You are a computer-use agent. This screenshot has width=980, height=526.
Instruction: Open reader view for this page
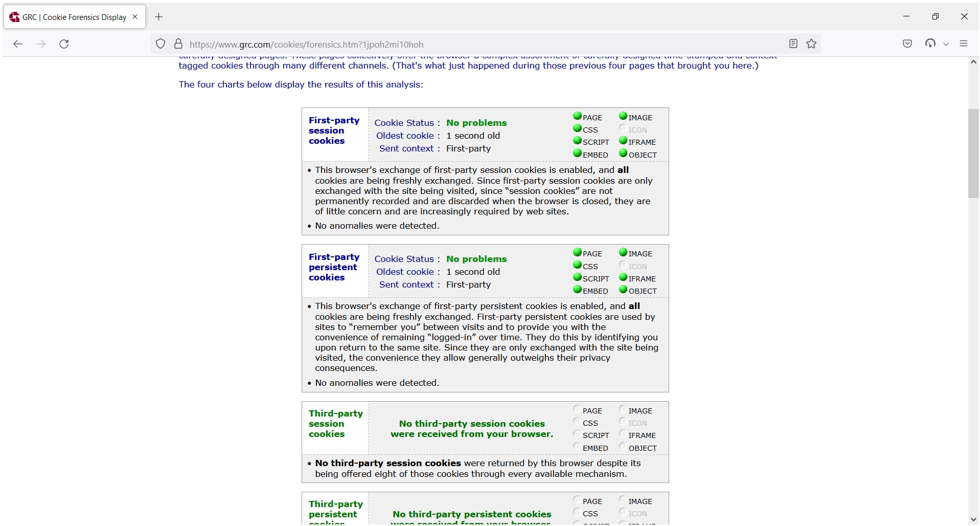coord(793,44)
